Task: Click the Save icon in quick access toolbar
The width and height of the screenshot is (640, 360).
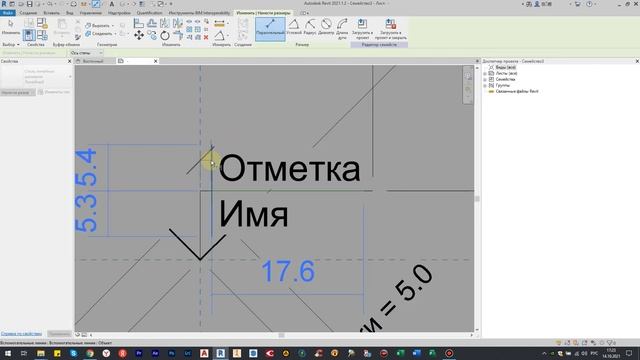Action: click(29, 4)
